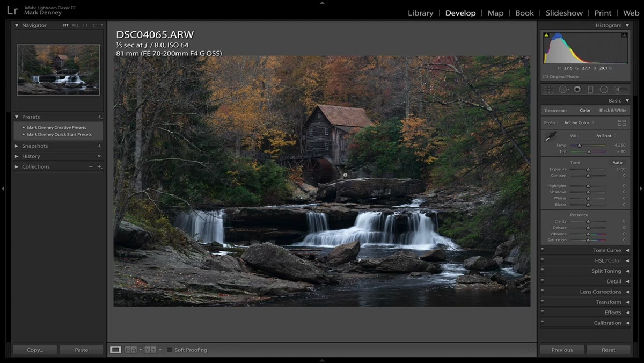Toggle the Split Toning panel switch

coord(543,271)
